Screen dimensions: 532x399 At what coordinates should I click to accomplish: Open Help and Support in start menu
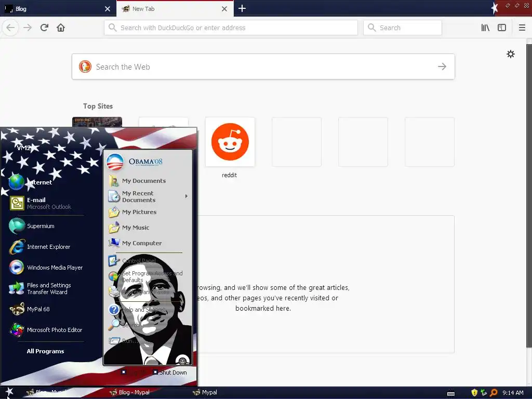click(x=137, y=310)
